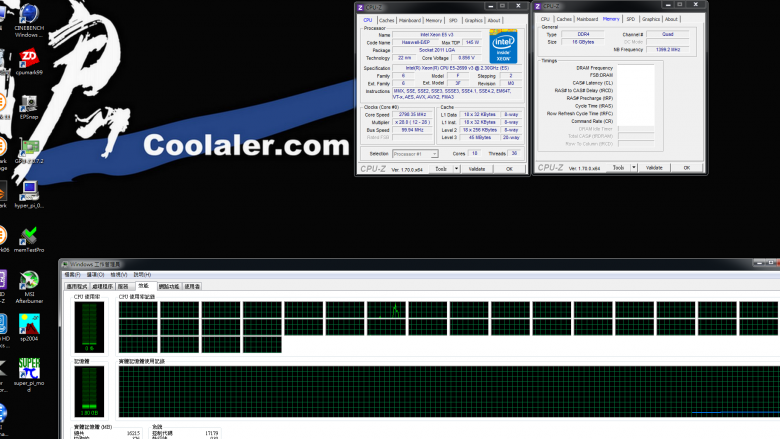Expand Tools dropdown arrow in right CPU-Z window
This screenshot has height=439, width=780.
pos(634,168)
